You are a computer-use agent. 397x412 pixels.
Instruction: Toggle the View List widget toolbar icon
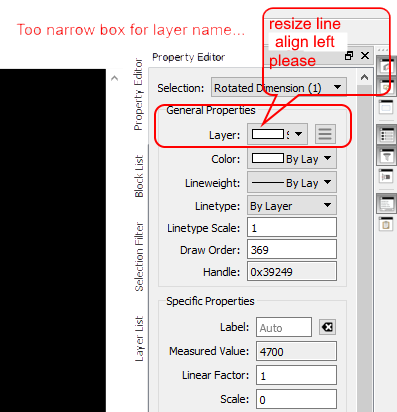[386, 107]
